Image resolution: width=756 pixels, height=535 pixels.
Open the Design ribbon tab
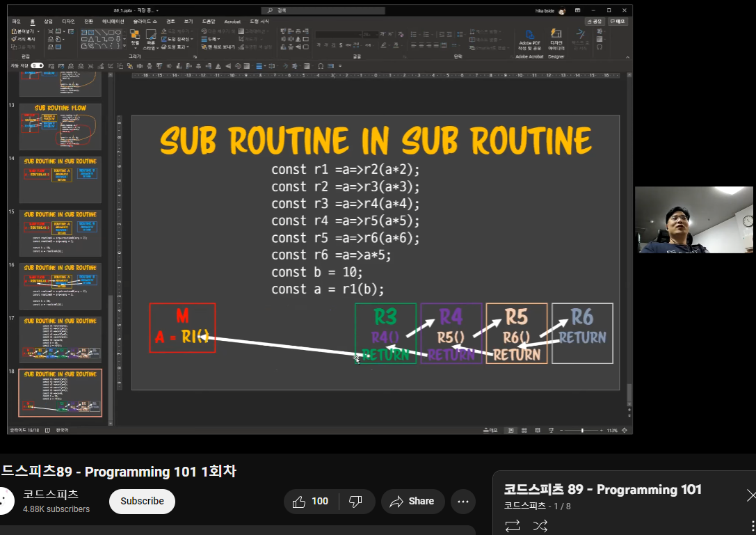(x=68, y=22)
